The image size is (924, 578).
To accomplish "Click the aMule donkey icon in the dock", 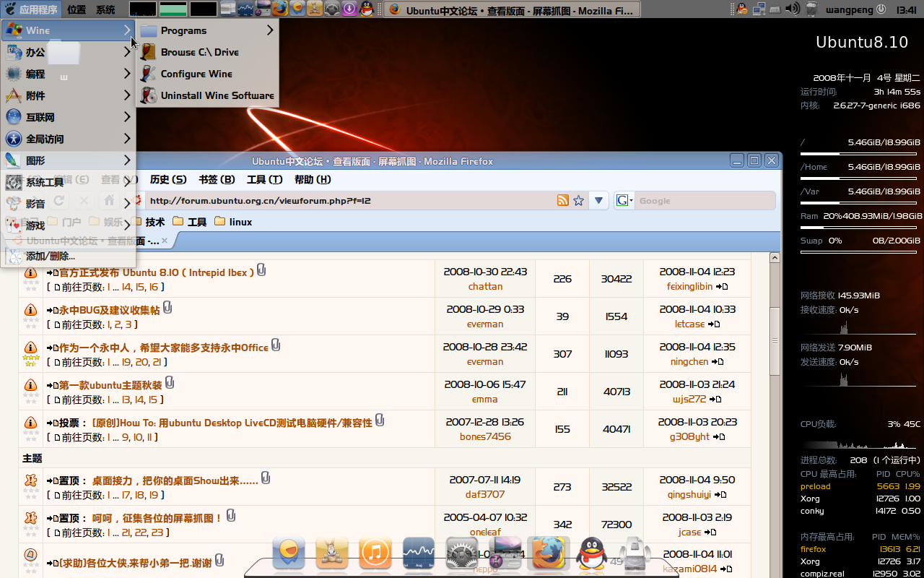I will 332,553.
